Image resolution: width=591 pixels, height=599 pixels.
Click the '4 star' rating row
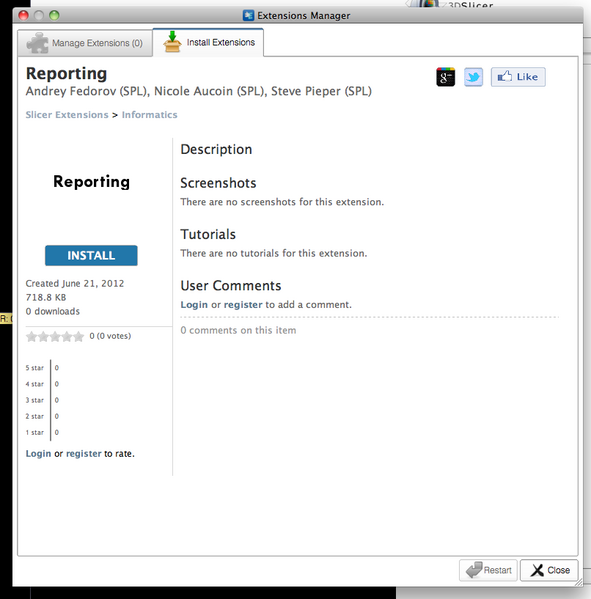[42, 384]
